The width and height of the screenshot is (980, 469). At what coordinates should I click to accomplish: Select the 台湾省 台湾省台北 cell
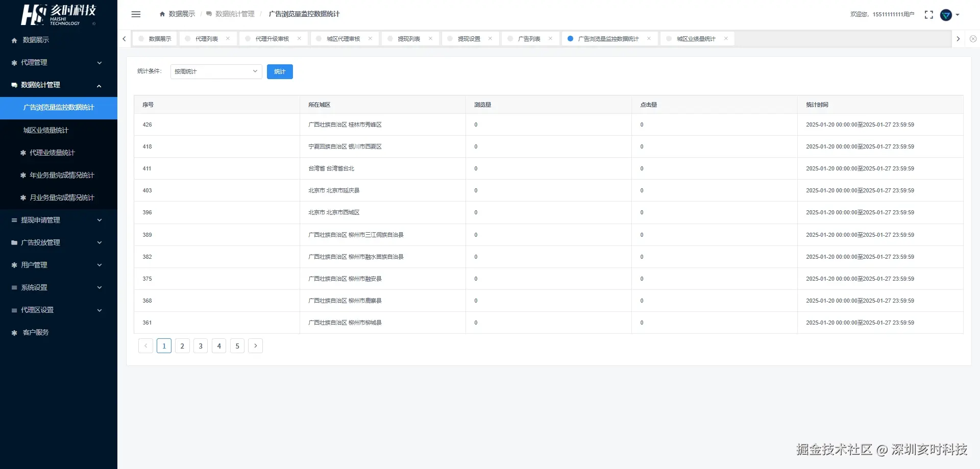tap(383, 168)
